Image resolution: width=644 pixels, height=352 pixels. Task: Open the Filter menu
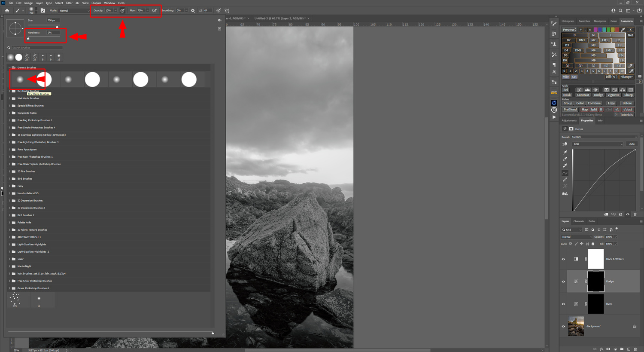tap(69, 3)
